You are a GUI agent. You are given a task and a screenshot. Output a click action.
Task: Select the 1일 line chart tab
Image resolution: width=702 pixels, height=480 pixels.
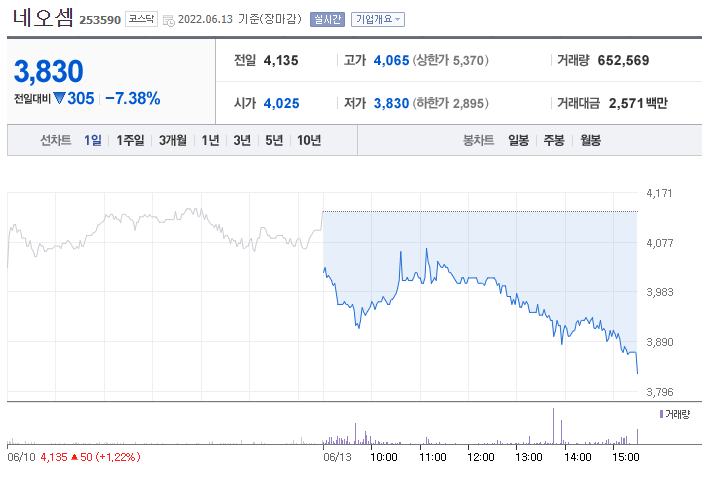click(x=93, y=140)
